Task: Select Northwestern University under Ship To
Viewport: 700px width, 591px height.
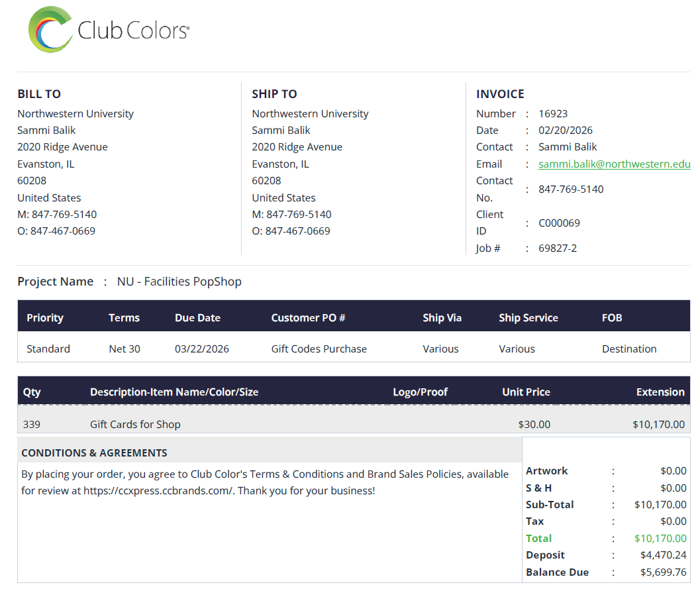Action: 311,113
